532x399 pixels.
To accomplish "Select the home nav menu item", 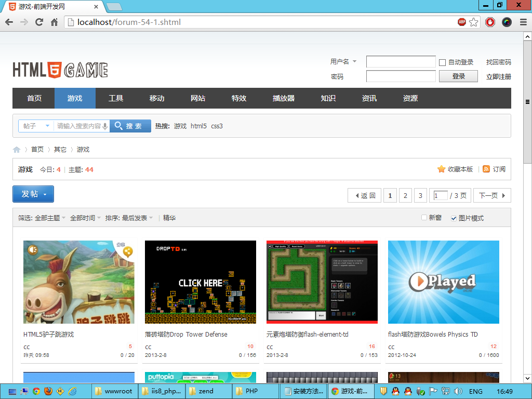I will click(x=34, y=98).
